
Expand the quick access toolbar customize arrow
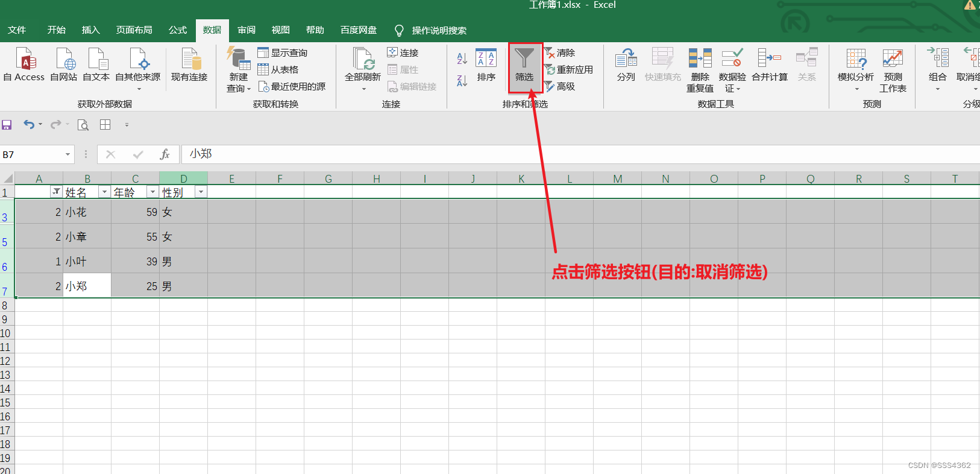(127, 125)
